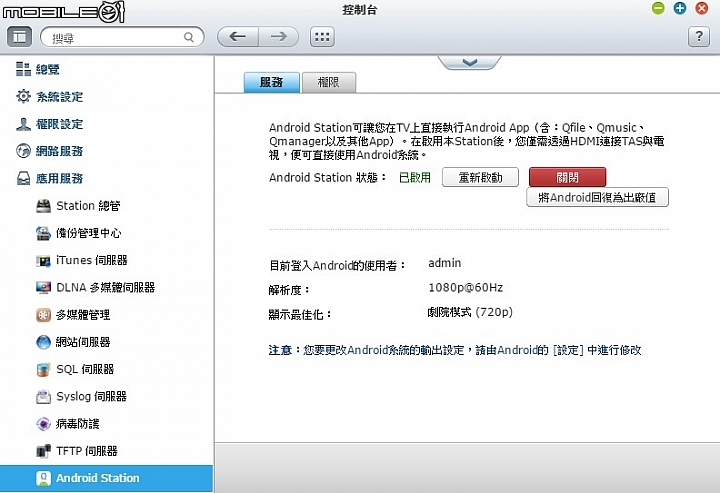720x493 pixels.
Task: Open help with the question mark
Action: [x=699, y=36]
